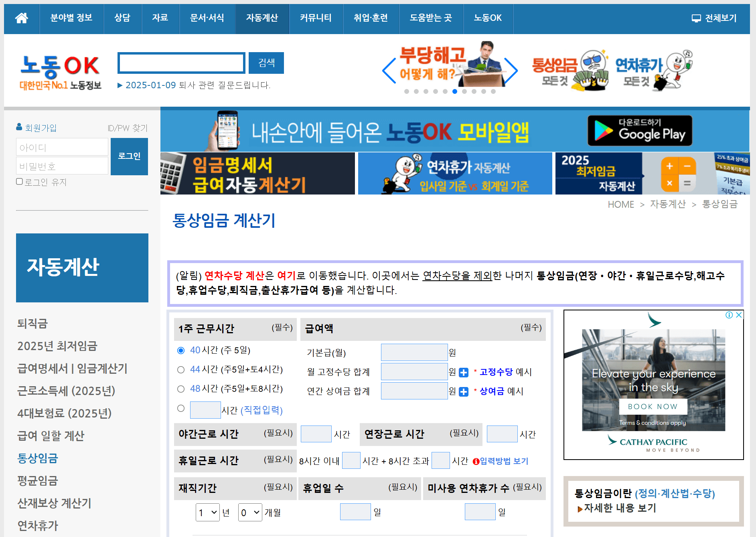Click the 전체보기 monitor icon
Screen dimensions: 756x537
coord(696,18)
